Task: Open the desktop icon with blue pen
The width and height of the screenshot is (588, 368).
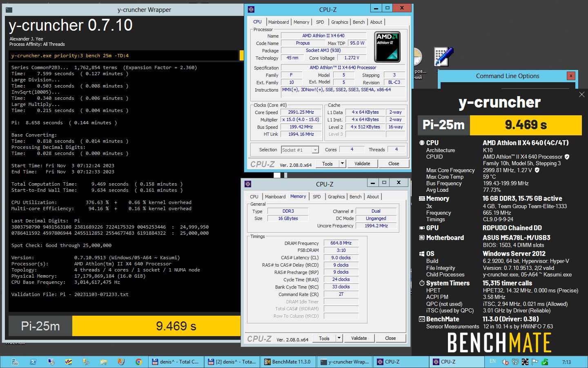Action: coord(443,56)
